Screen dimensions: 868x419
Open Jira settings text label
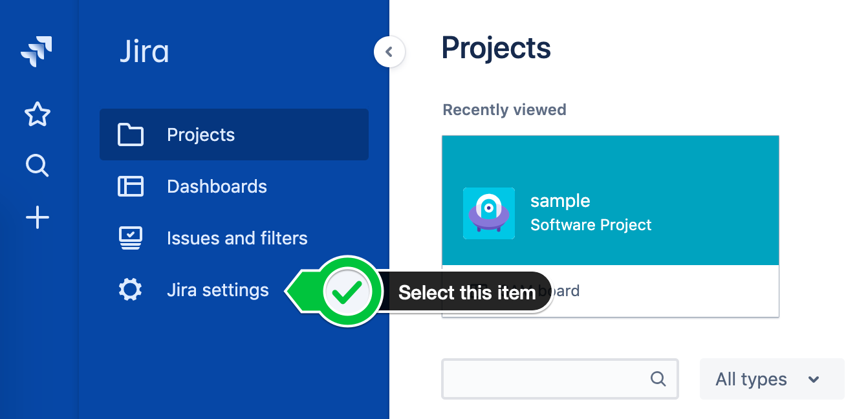[218, 290]
